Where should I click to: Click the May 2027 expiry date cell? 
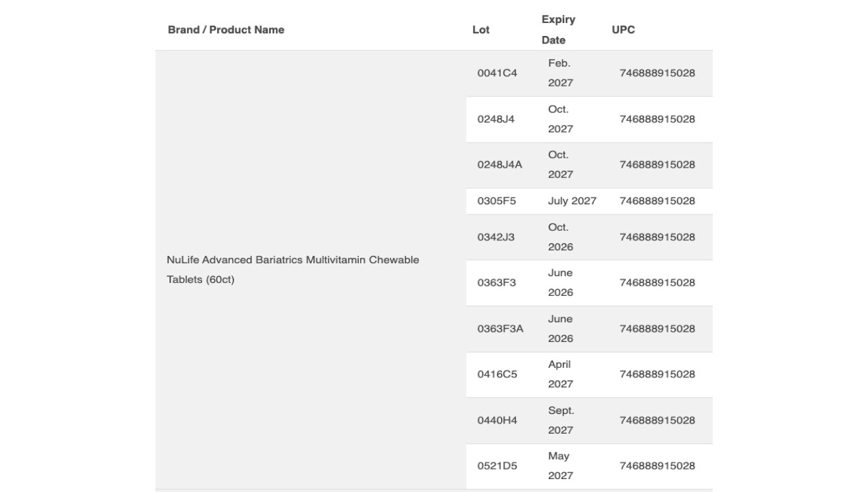pyautogui.click(x=561, y=466)
